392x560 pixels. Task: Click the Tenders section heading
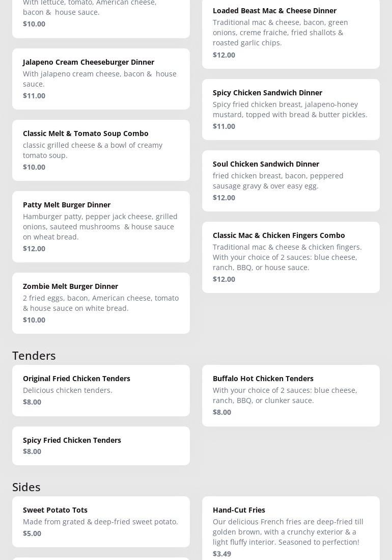coord(34,355)
